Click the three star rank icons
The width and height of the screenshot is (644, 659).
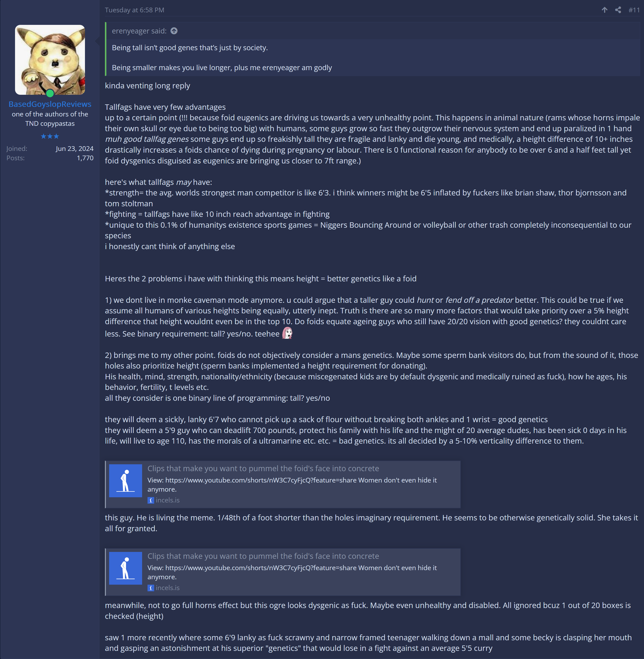pos(50,136)
